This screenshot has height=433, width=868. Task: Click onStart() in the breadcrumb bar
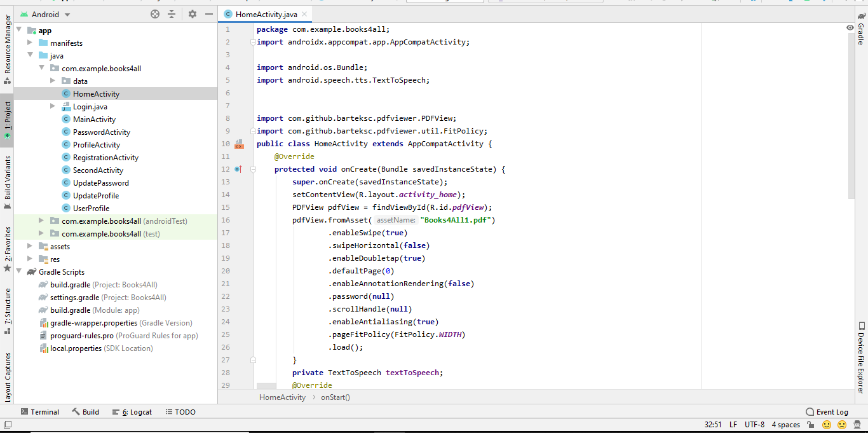click(x=336, y=397)
